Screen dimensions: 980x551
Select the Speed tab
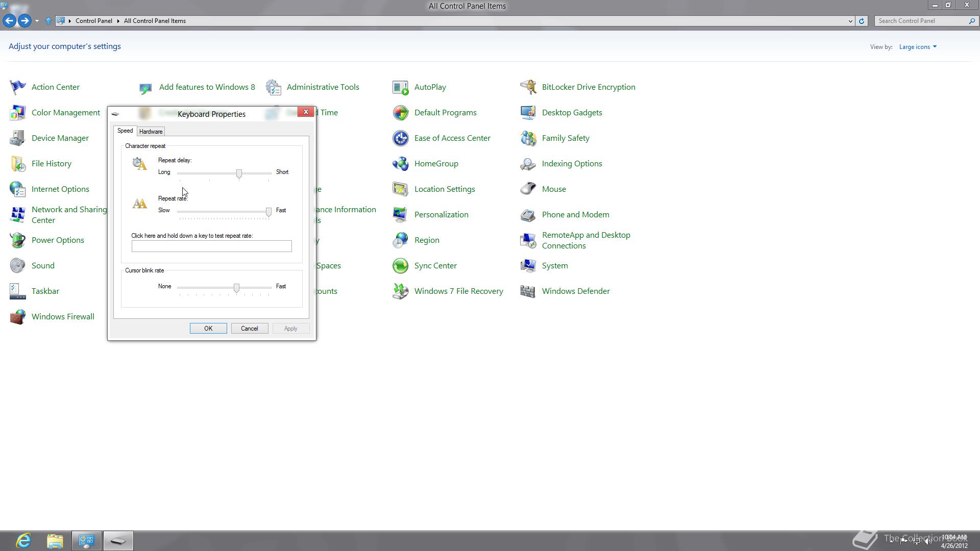click(x=125, y=131)
